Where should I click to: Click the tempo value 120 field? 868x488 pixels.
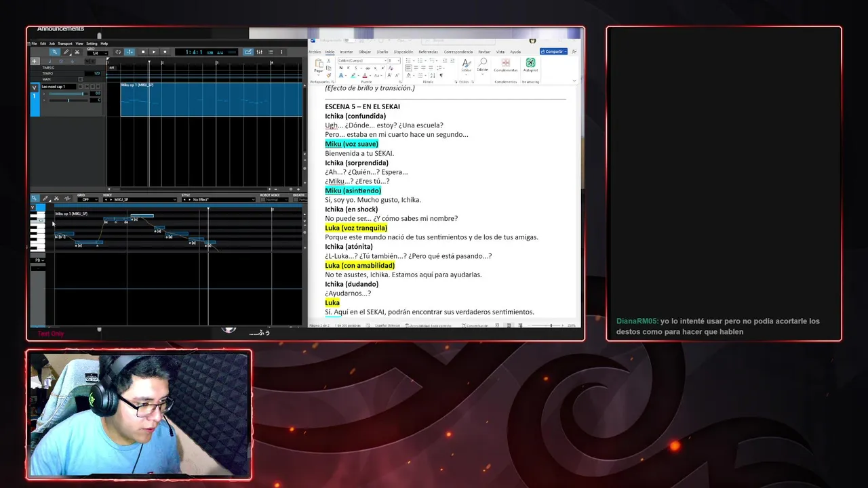(93, 73)
